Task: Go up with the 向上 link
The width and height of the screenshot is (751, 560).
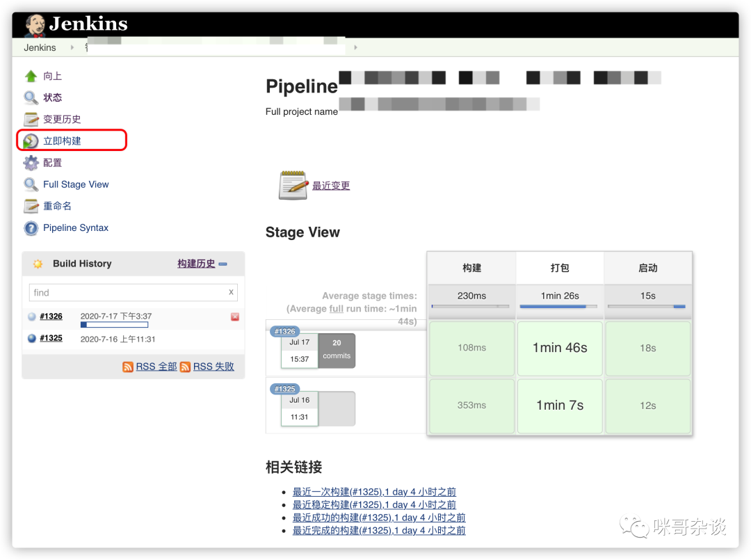Action: click(x=52, y=76)
